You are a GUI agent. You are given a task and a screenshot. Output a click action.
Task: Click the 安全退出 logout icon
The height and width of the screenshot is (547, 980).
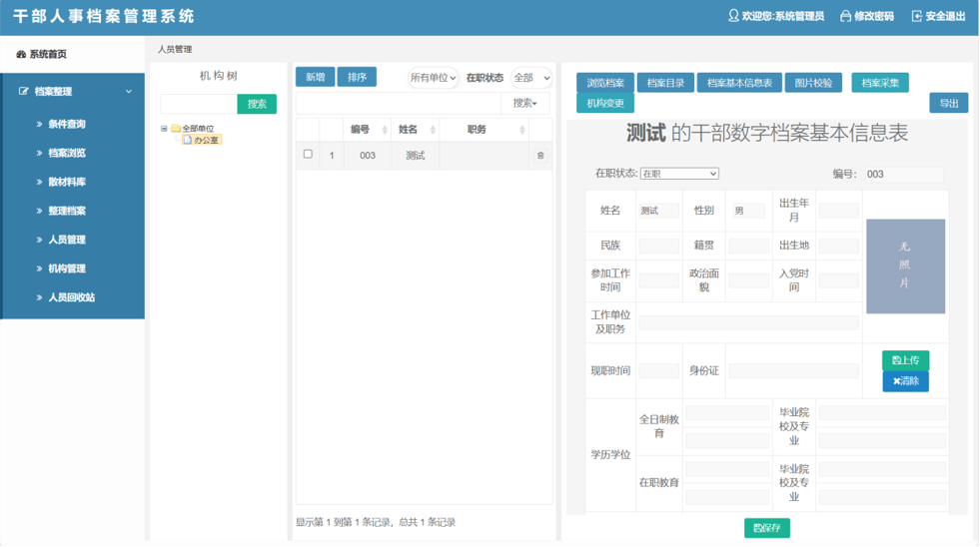click(917, 16)
